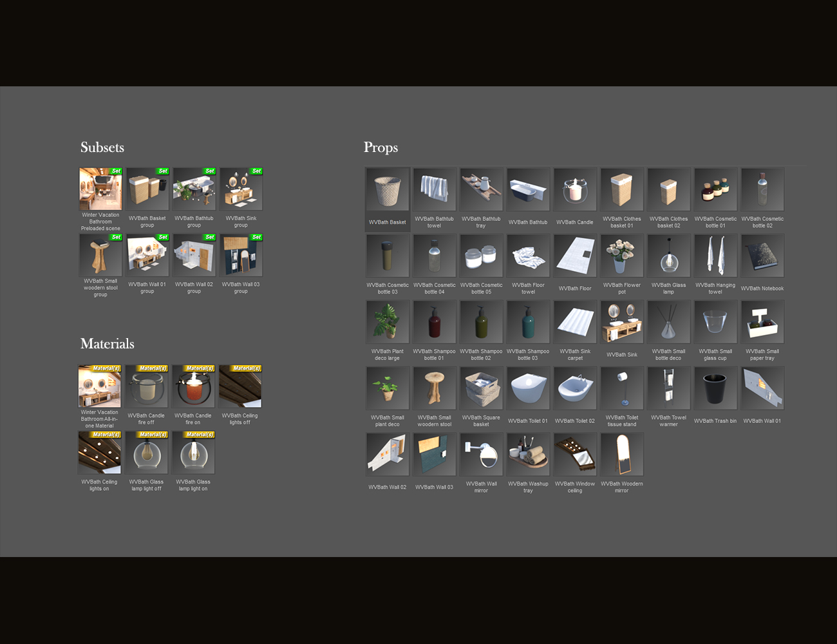Select the WVBath Candle prop icon

point(575,189)
